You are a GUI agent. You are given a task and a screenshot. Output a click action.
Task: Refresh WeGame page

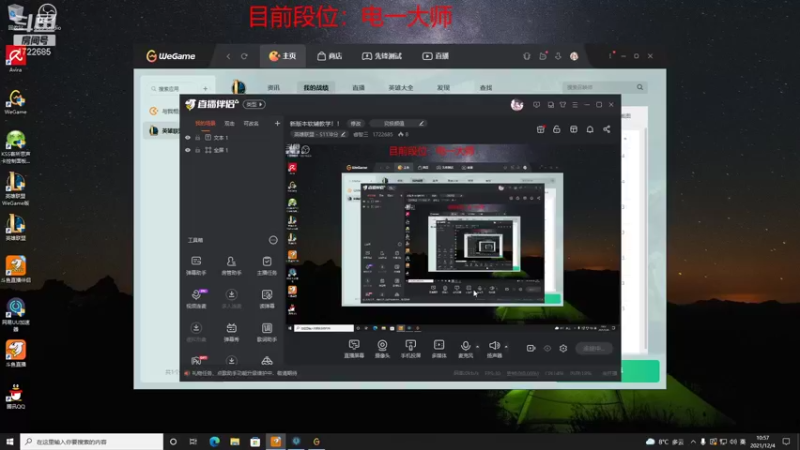(x=244, y=56)
